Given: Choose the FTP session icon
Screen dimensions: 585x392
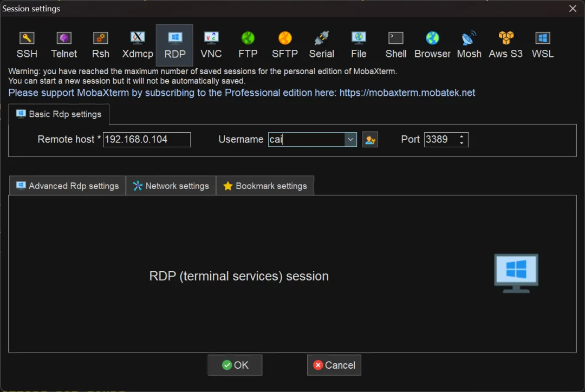Looking at the screenshot, I should pos(248,45).
